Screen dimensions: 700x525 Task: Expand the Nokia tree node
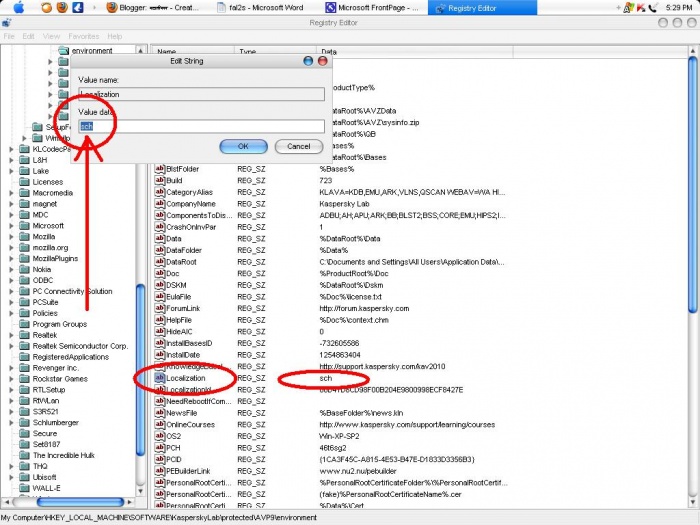(x=12, y=269)
